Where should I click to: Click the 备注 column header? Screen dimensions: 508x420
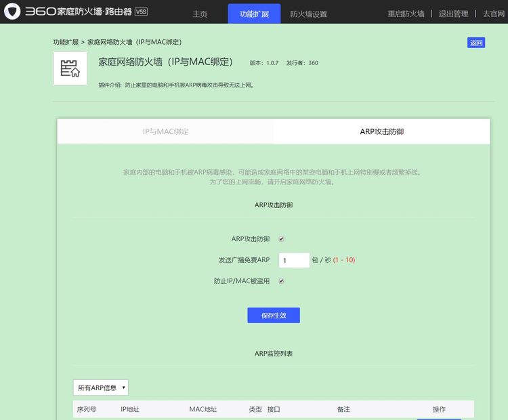click(x=343, y=409)
